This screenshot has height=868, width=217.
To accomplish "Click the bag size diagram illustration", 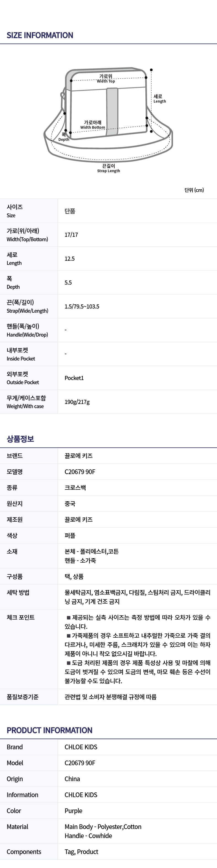I will [x=108, y=111].
